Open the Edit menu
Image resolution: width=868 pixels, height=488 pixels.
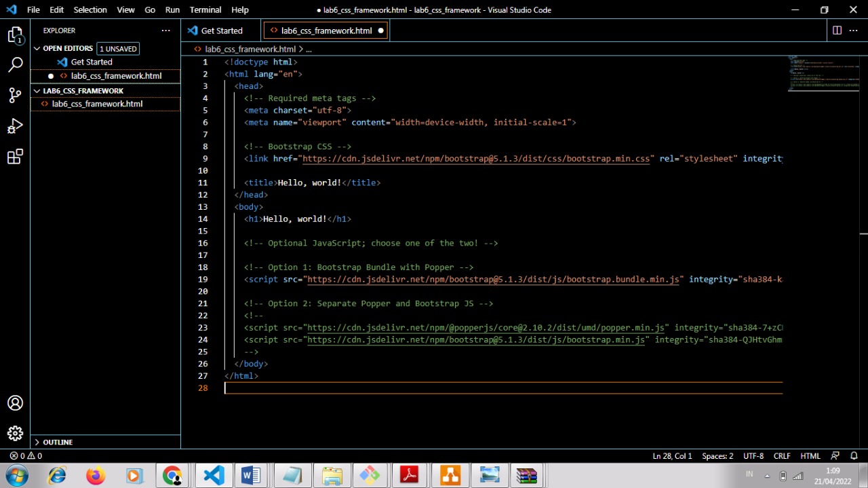56,10
